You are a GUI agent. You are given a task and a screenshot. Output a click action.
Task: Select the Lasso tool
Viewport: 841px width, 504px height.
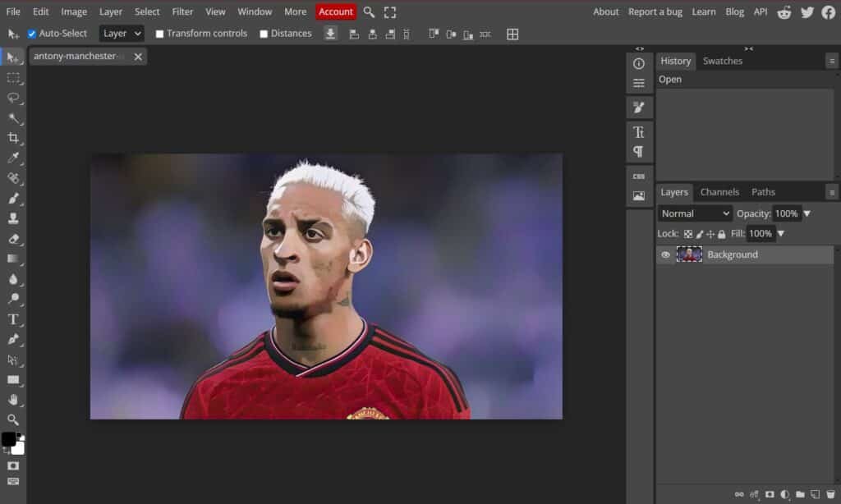(13, 98)
